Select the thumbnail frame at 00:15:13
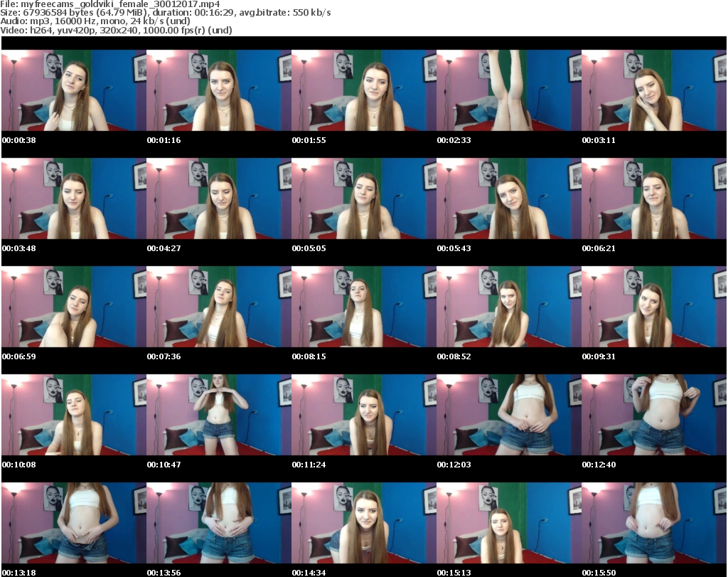Viewport: 728px width, 577px height. point(509,523)
